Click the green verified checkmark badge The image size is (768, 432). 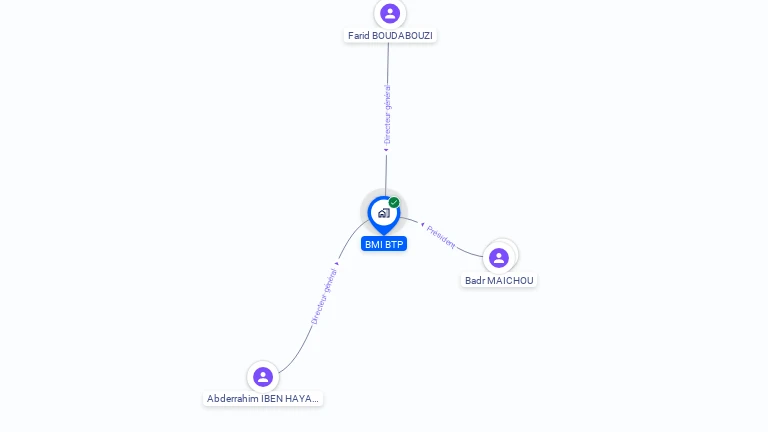click(x=394, y=202)
